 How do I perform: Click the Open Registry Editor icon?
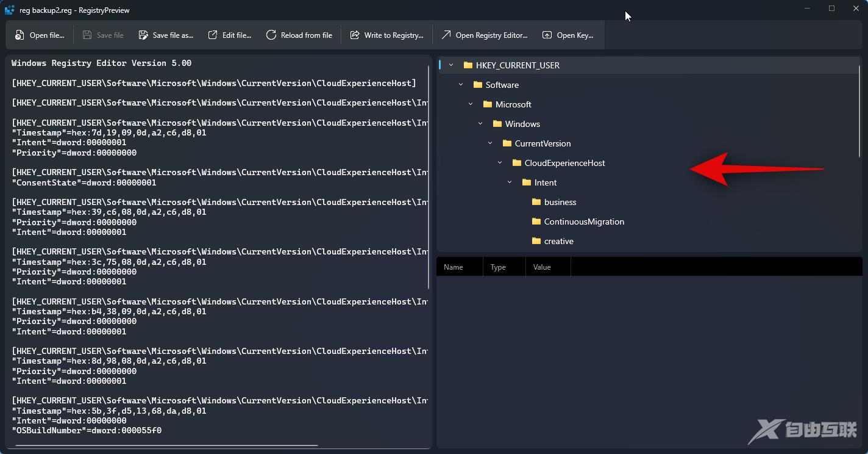coord(446,35)
